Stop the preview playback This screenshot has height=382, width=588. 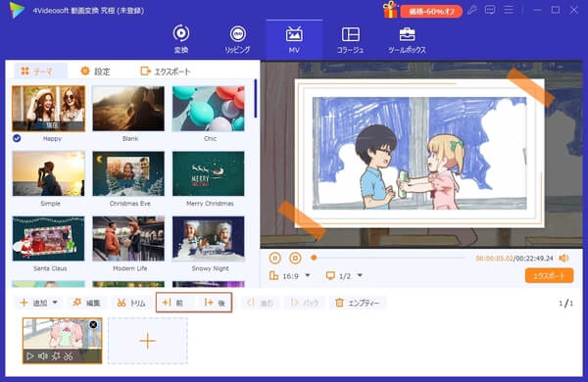pyautogui.click(x=295, y=258)
